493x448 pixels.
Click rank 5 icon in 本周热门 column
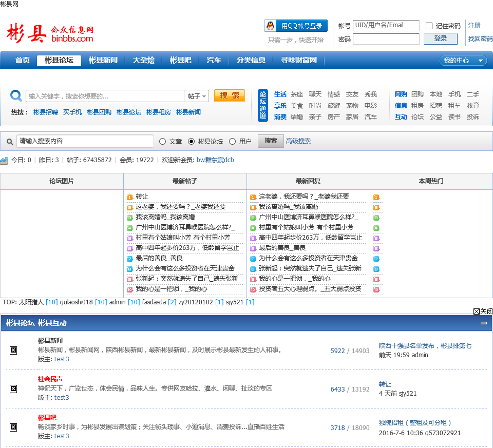point(376,239)
